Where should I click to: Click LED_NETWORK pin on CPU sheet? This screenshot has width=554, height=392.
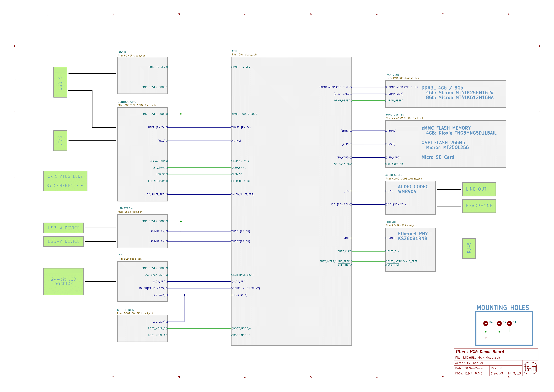241,181
